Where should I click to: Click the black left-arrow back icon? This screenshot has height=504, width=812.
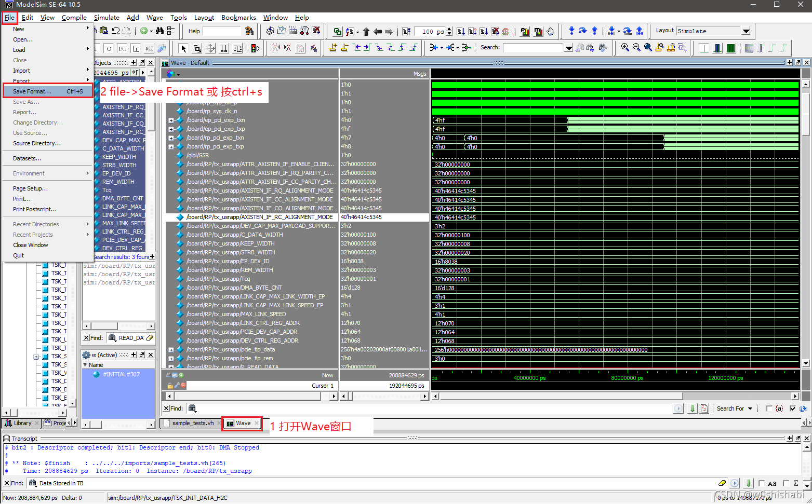[378, 31]
